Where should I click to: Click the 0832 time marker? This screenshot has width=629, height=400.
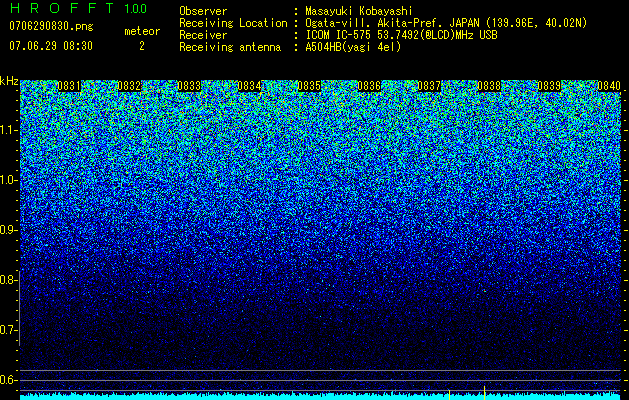[x=129, y=86]
